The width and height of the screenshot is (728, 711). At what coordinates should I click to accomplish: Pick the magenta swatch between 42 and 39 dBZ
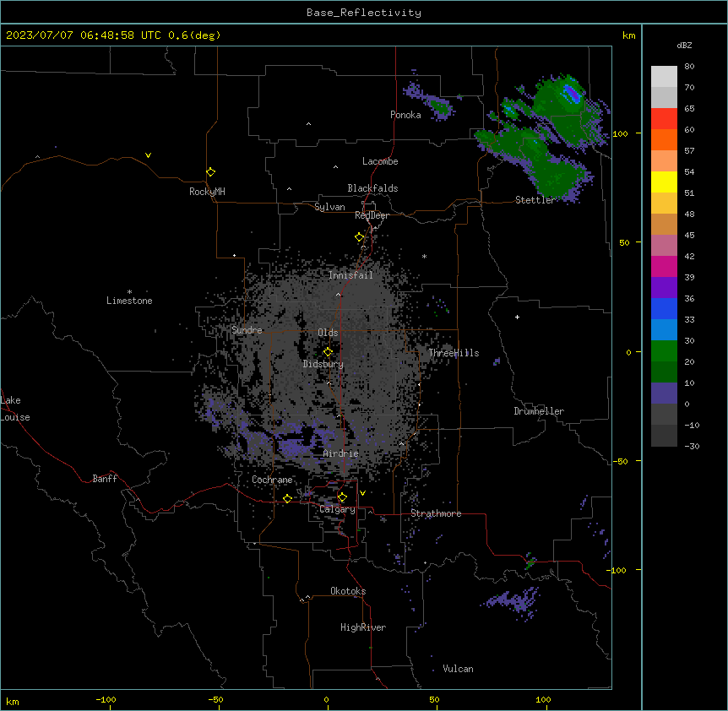coord(664,266)
